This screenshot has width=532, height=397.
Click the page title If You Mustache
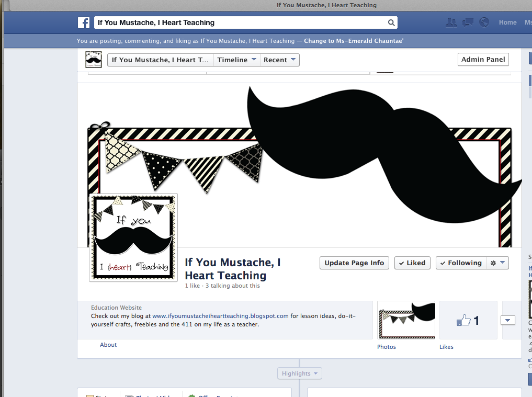tap(233, 269)
